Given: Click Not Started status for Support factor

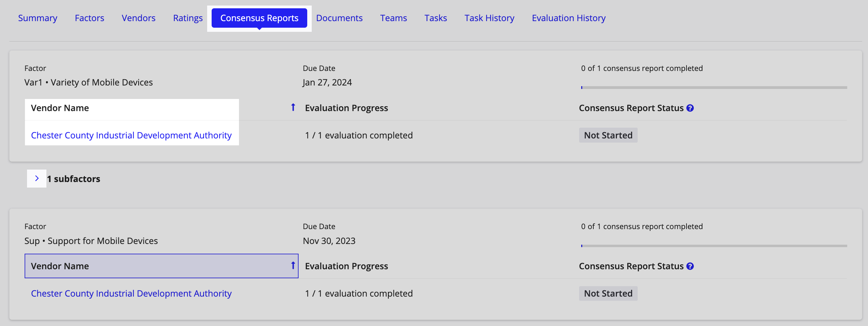Looking at the screenshot, I should (608, 293).
